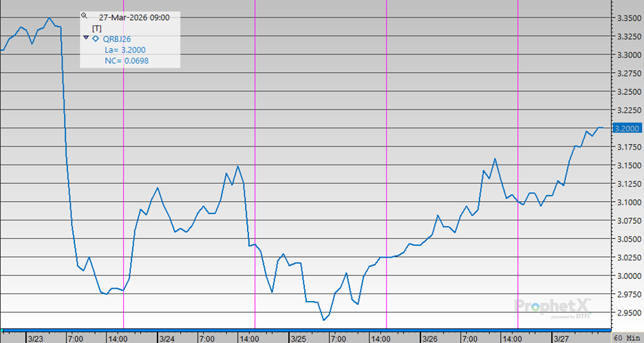Click the highlighted 3.2000 price tag on axis

627,128
